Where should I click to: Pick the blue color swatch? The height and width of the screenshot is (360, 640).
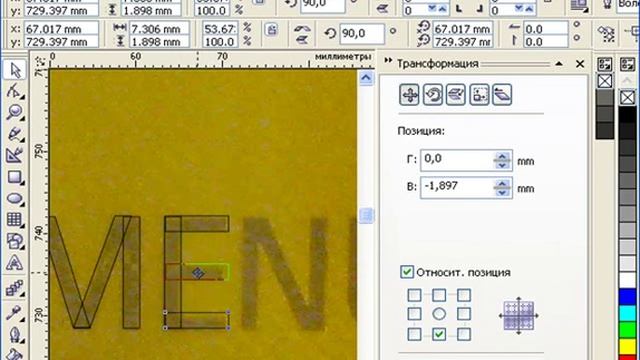[x=627, y=297]
